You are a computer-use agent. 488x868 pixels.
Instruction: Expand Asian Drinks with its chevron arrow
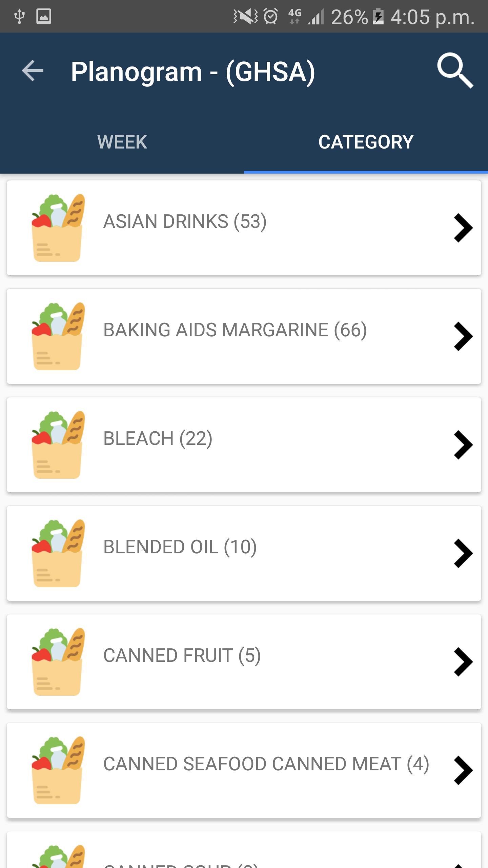point(463,228)
